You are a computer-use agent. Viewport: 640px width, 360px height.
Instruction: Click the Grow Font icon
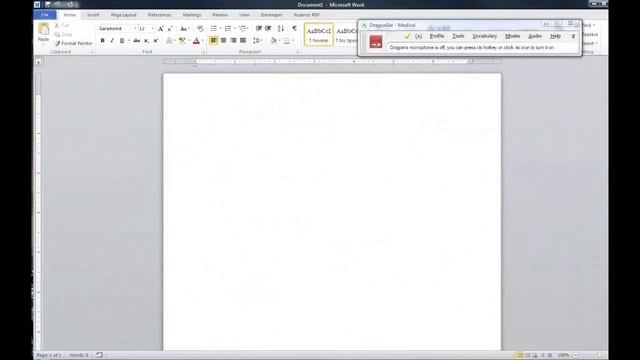pos(161,29)
